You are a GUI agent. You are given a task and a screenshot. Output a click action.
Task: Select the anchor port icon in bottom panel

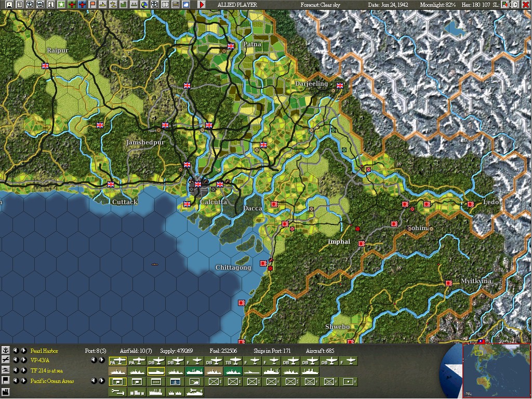[5, 351]
